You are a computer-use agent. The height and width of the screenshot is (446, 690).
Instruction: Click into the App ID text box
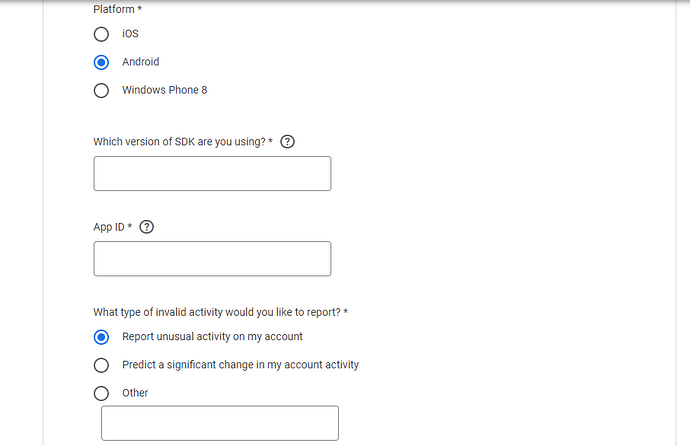pyautogui.click(x=212, y=259)
